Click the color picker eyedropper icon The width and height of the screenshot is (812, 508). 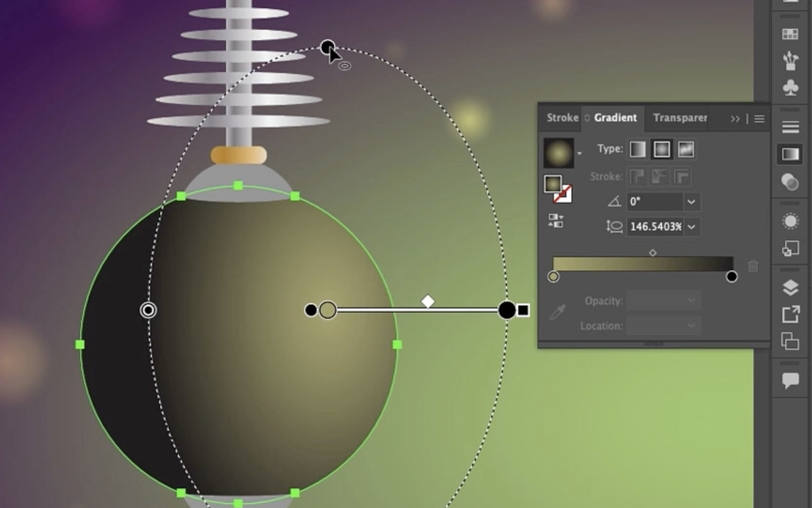[557, 312]
